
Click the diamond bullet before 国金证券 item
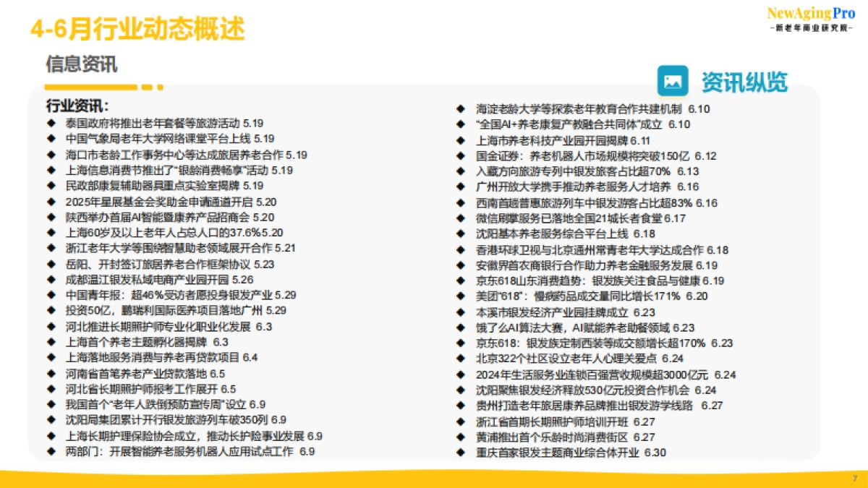(460, 155)
